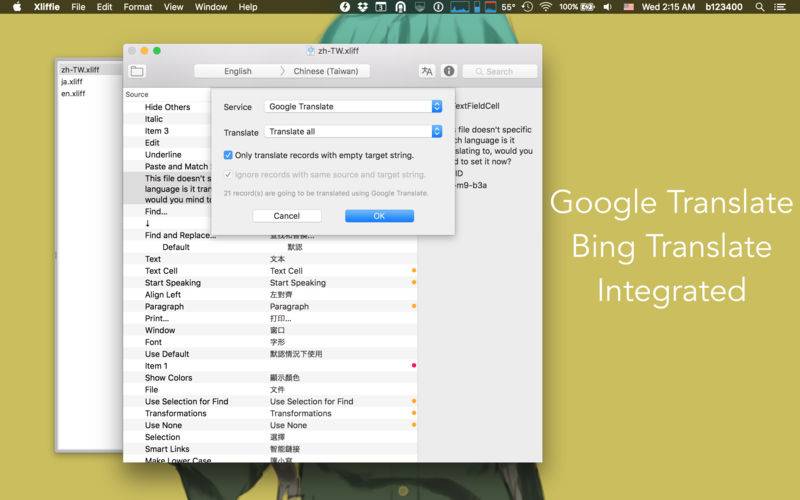Uncheck Only translate records with empty target

[x=228, y=155]
